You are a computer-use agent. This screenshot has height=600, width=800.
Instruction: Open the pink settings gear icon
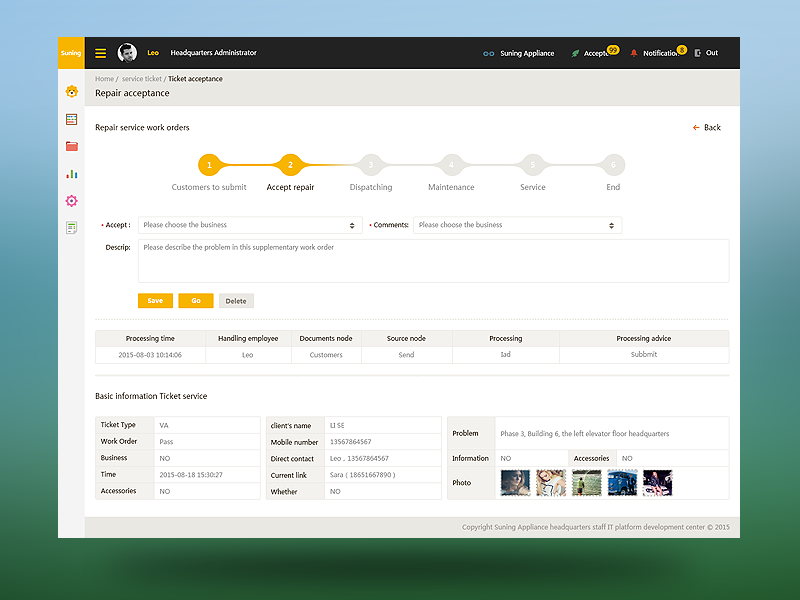pos(71,201)
